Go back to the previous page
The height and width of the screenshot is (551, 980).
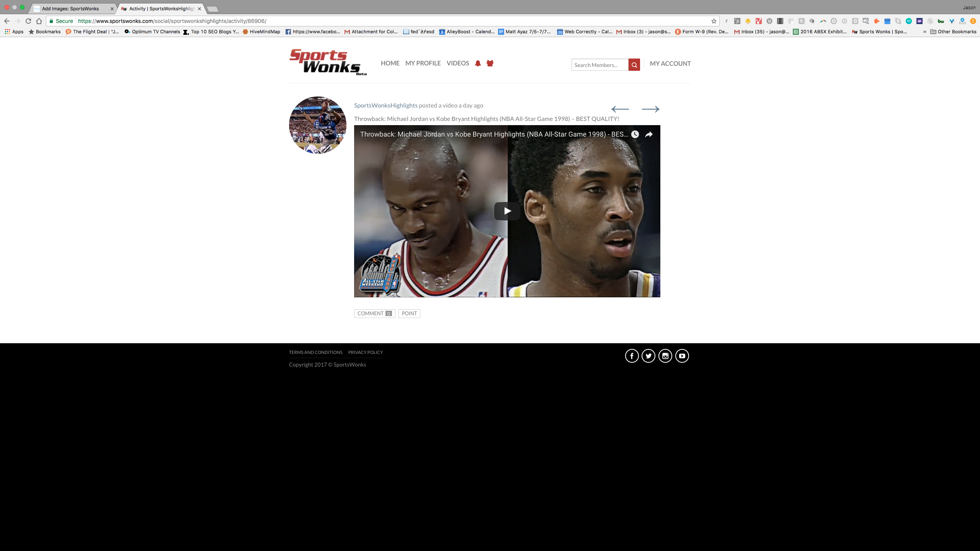(x=7, y=21)
